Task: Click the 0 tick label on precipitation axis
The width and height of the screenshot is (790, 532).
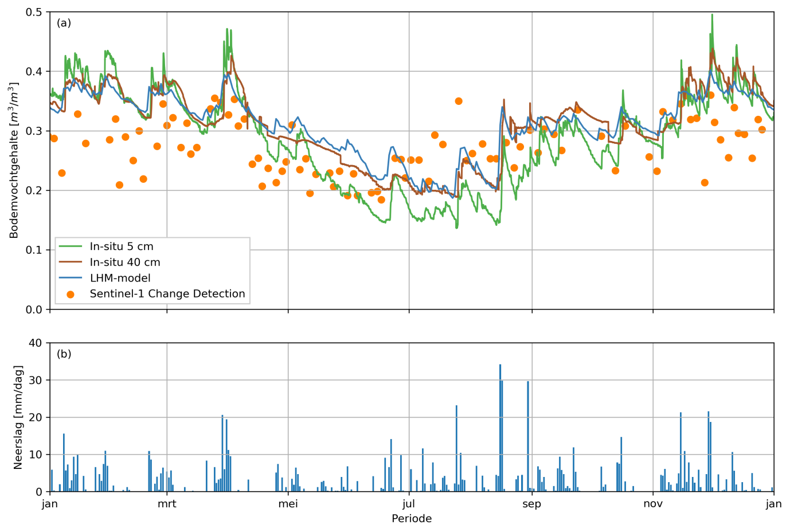Action: point(40,492)
